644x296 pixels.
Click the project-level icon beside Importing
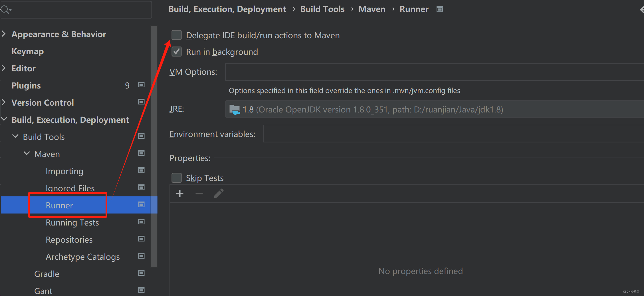coord(141,170)
